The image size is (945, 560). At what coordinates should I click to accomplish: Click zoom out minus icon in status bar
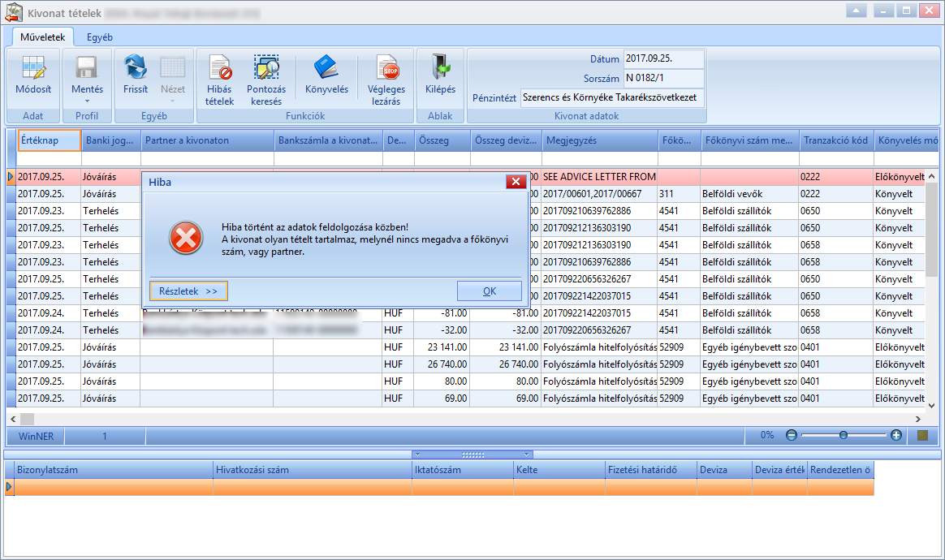tap(792, 435)
